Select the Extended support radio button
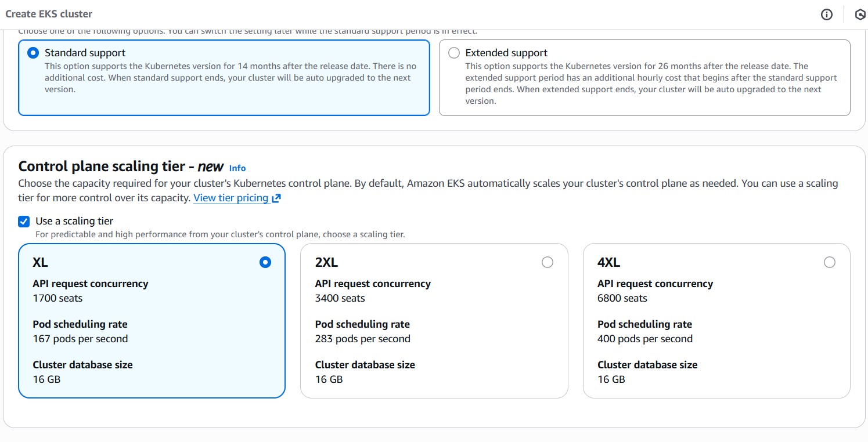The image size is (868, 442). tap(454, 53)
